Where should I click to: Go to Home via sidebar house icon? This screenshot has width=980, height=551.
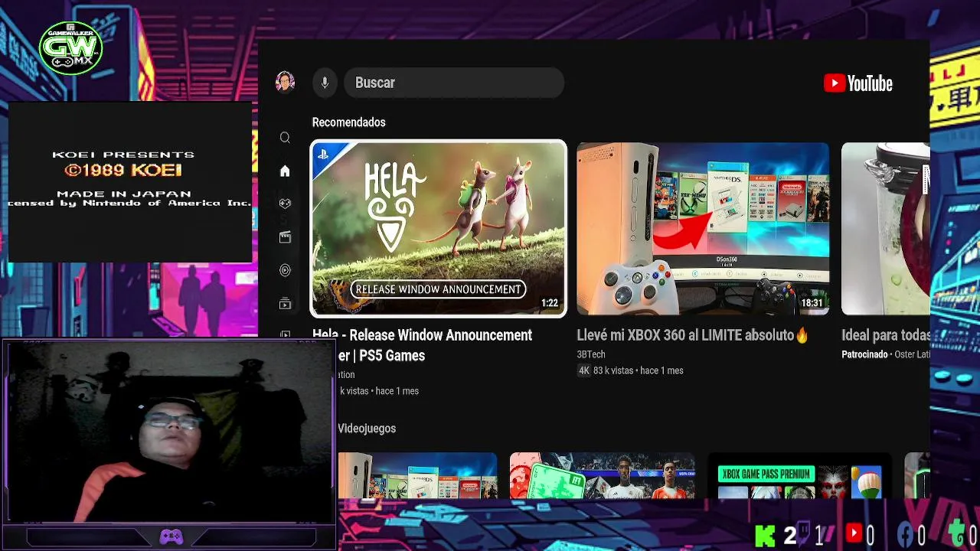285,171
